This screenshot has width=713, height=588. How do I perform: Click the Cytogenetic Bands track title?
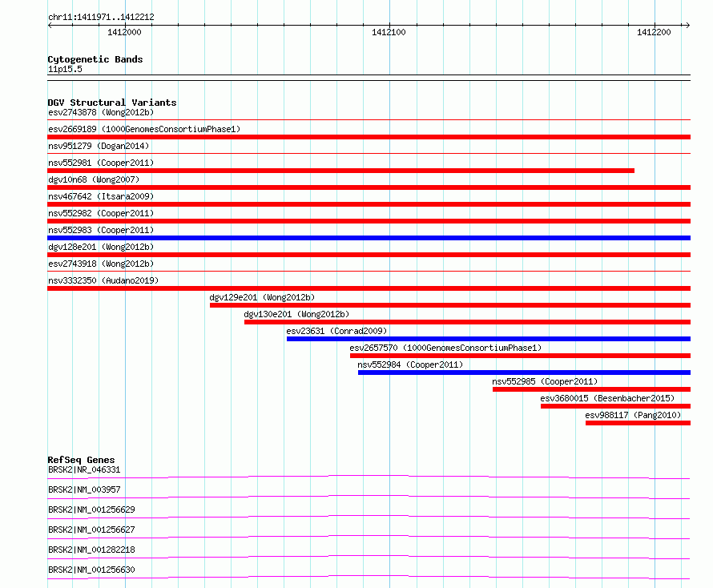point(95,59)
